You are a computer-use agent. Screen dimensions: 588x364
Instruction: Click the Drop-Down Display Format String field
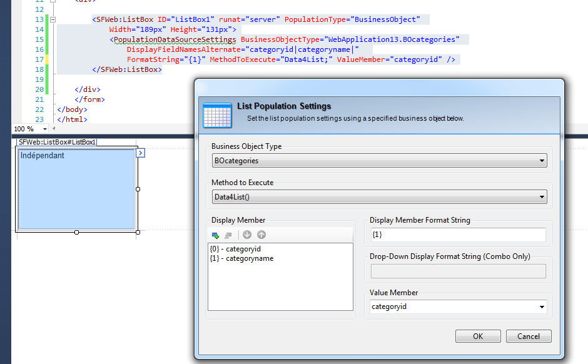point(458,271)
